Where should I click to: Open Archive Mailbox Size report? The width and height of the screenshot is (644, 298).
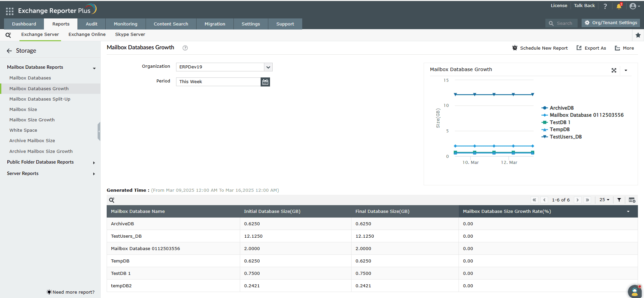[x=32, y=141]
